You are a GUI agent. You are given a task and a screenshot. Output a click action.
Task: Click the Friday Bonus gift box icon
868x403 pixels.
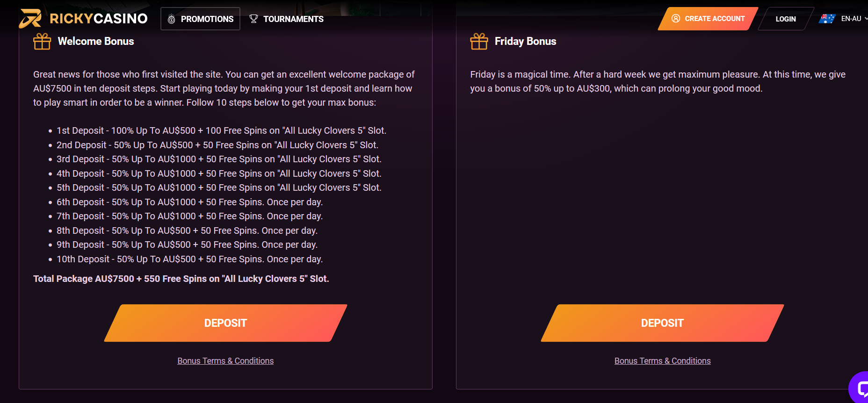pyautogui.click(x=479, y=42)
